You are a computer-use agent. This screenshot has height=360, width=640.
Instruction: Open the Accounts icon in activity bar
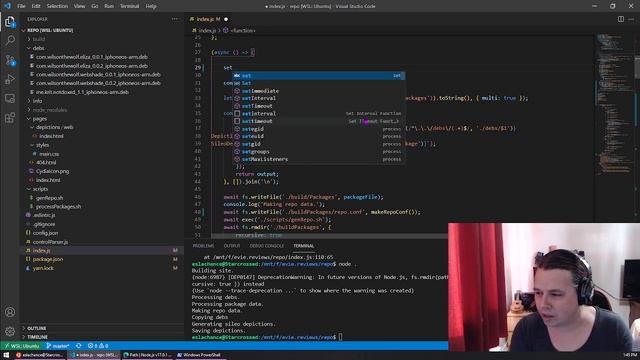click(x=10, y=312)
